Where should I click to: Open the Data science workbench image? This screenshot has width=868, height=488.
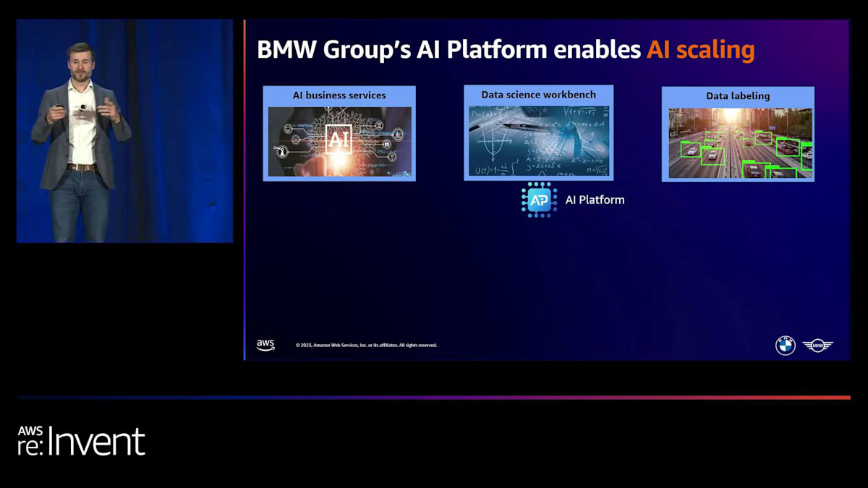tap(539, 141)
